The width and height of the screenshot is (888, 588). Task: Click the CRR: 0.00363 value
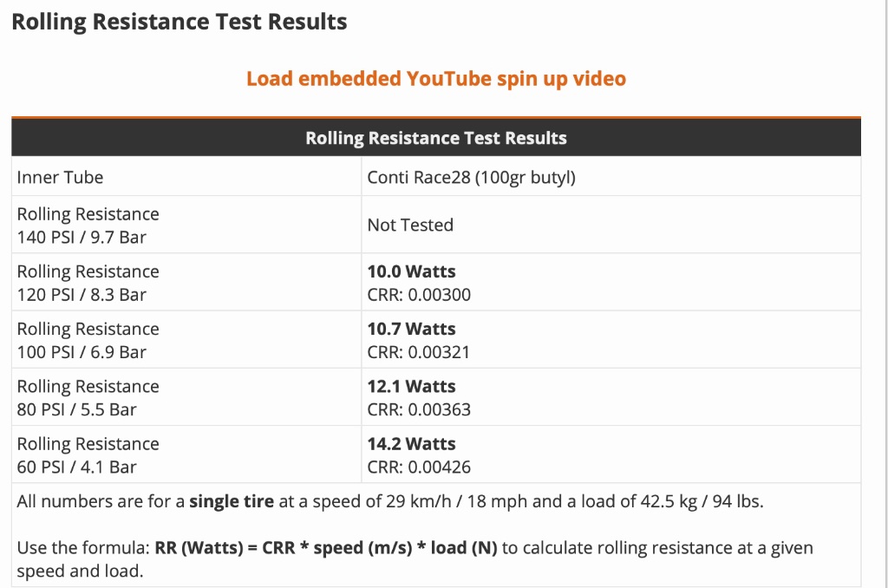419,409
